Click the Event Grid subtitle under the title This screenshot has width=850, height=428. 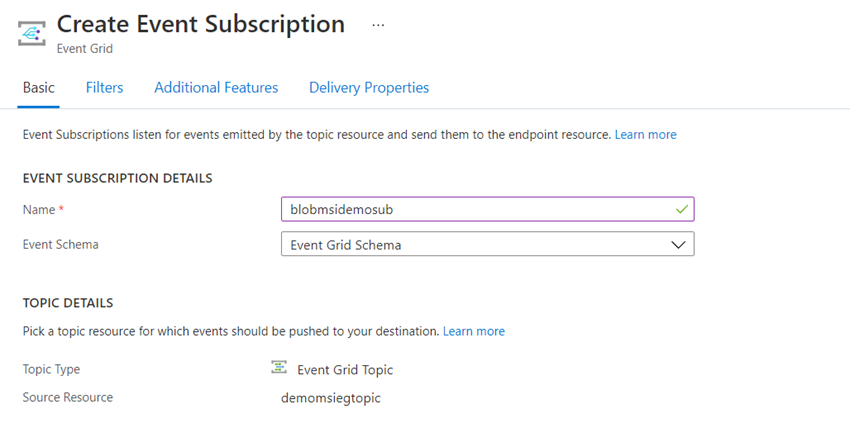coord(85,49)
